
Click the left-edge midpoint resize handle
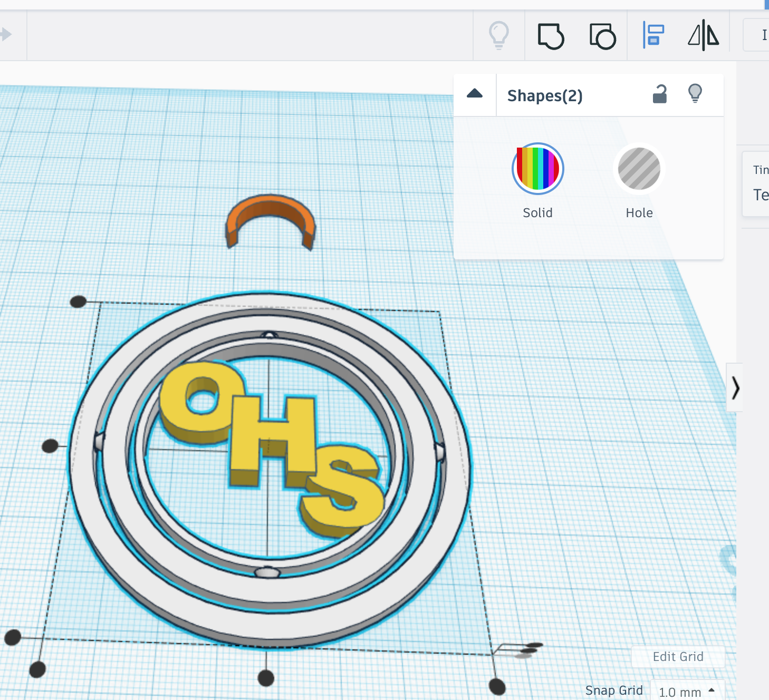pos(50,446)
